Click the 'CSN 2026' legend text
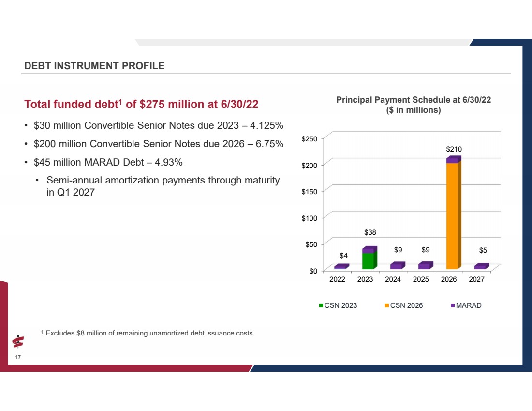Screen dimensions: 532x411 click(x=406, y=305)
